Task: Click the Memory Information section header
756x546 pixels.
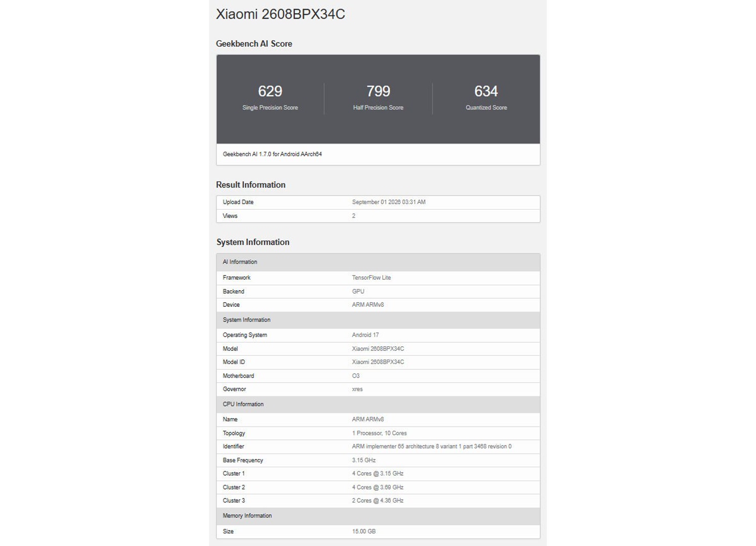Action: [378, 516]
